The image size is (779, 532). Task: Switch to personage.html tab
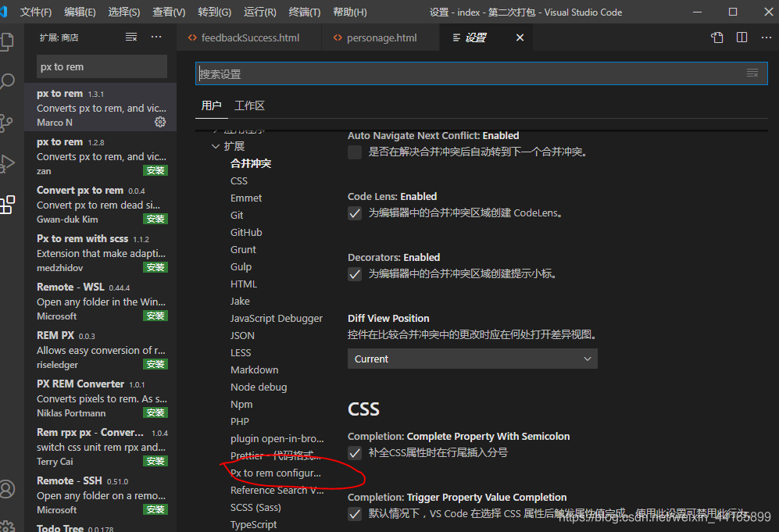(x=381, y=37)
